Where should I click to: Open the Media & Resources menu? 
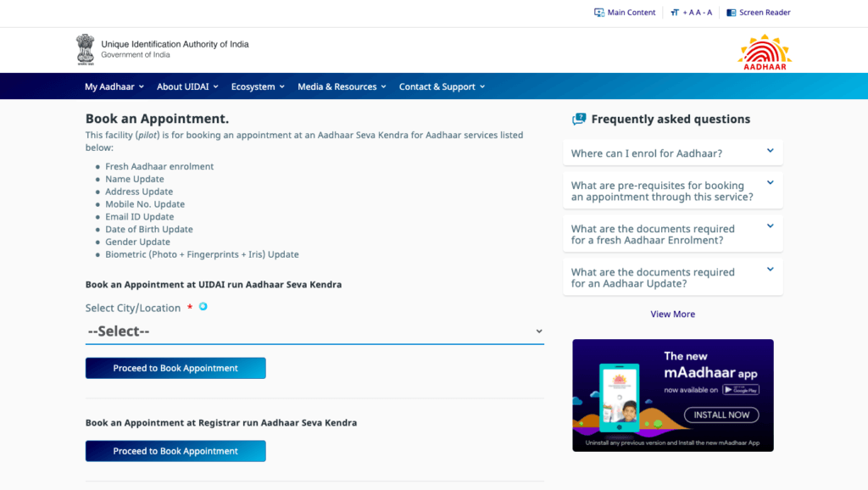pyautogui.click(x=342, y=86)
